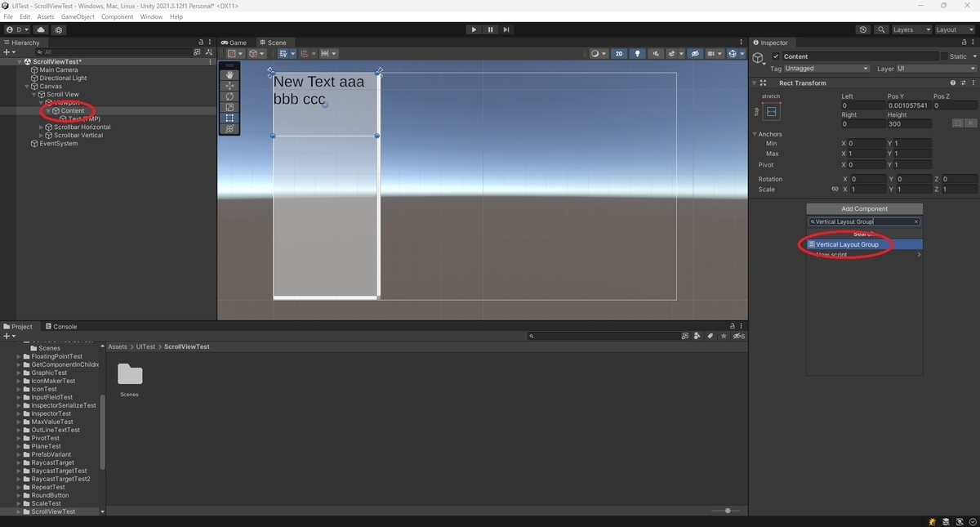
Task: Select the Rect Transform tool
Action: click(229, 118)
